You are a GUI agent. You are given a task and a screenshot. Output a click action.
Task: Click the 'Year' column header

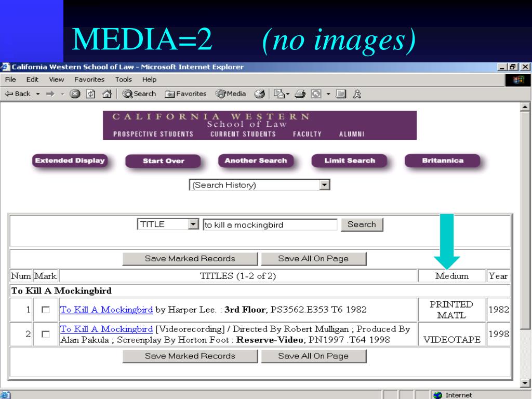point(498,276)
